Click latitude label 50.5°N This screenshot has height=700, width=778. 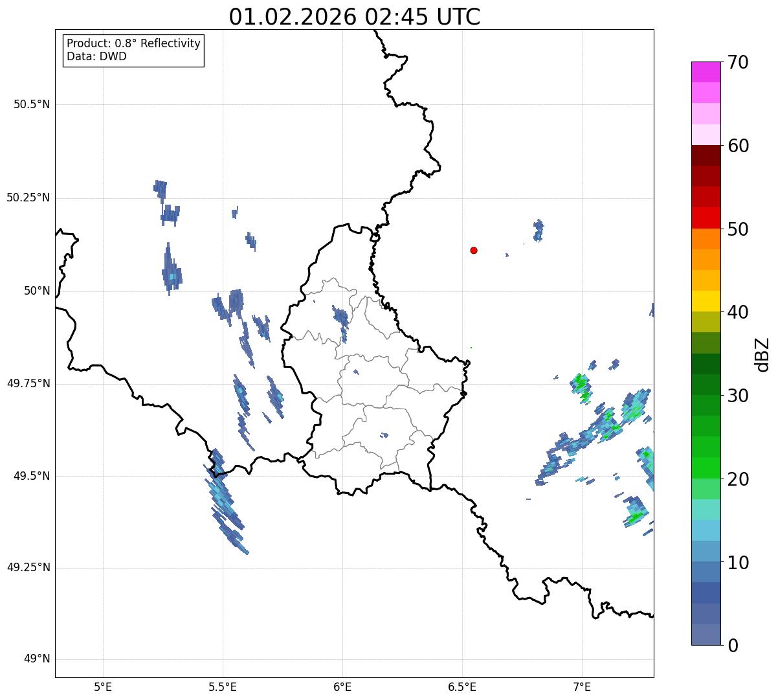click(32, 104)
